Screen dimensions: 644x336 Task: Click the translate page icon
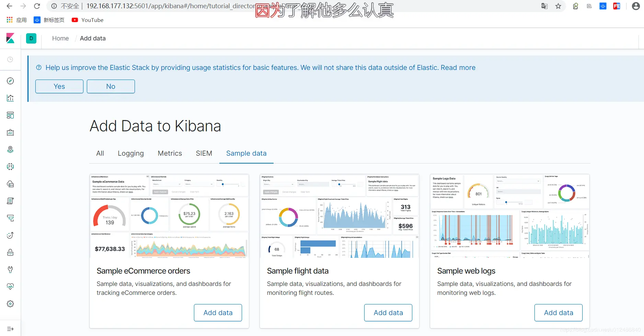click(544, 6)
